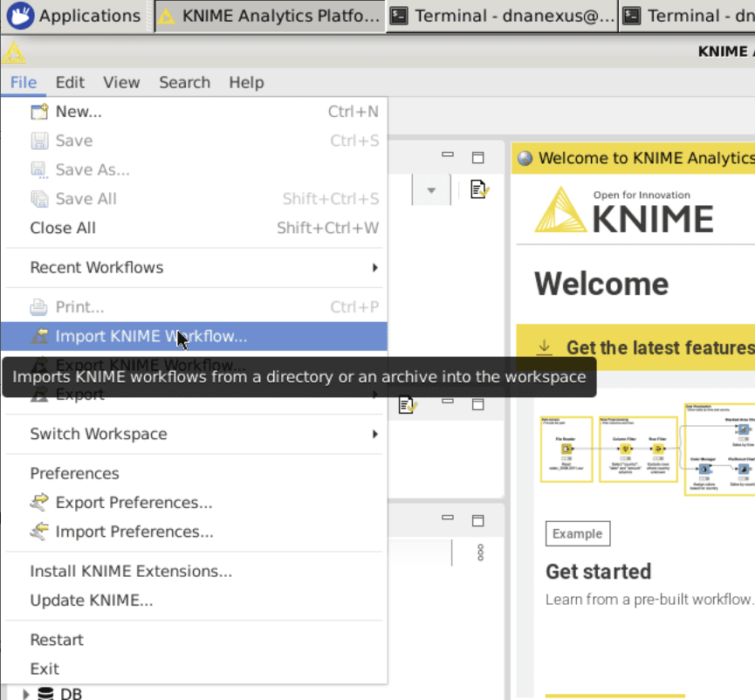Open the example workflow thumbnail image
The height and width of the screenshot is (700, 755).
click(x=646, y=450)
